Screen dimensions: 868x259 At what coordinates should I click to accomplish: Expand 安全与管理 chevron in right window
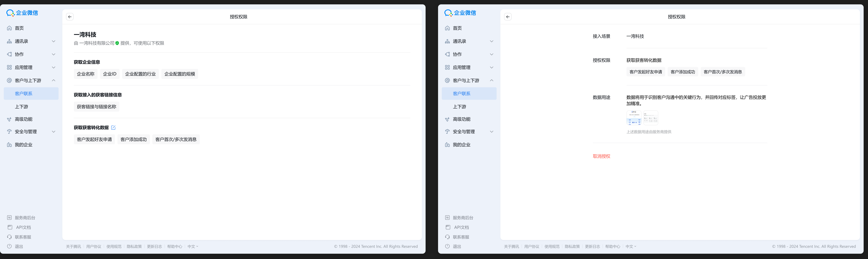[492, 132]
